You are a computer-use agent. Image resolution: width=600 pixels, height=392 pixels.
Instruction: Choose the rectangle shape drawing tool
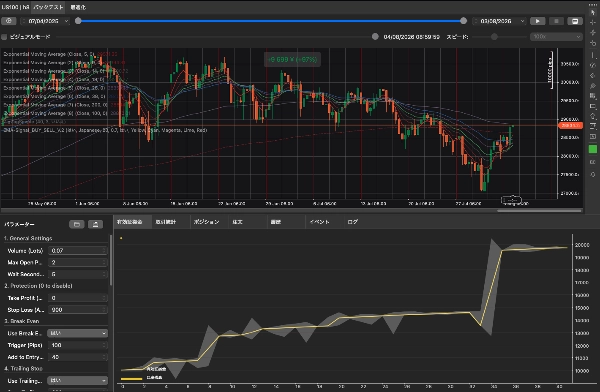pyautogui.click(x=593, y=106)
